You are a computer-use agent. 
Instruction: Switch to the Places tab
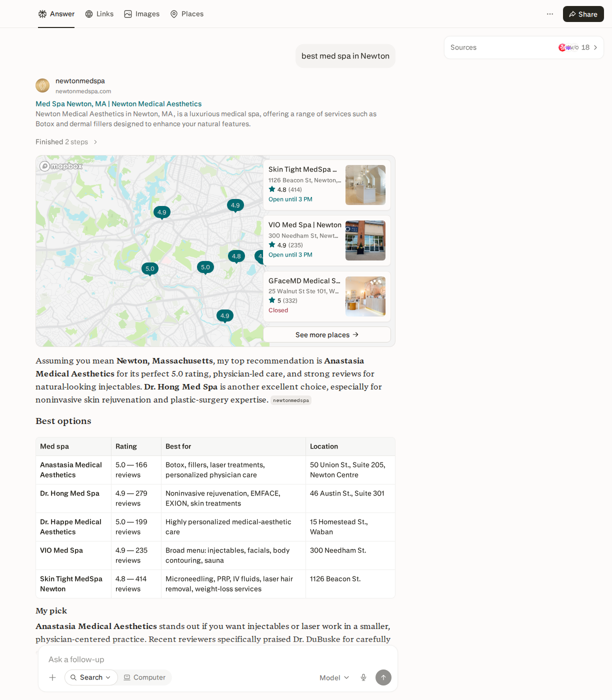(187, 14)
